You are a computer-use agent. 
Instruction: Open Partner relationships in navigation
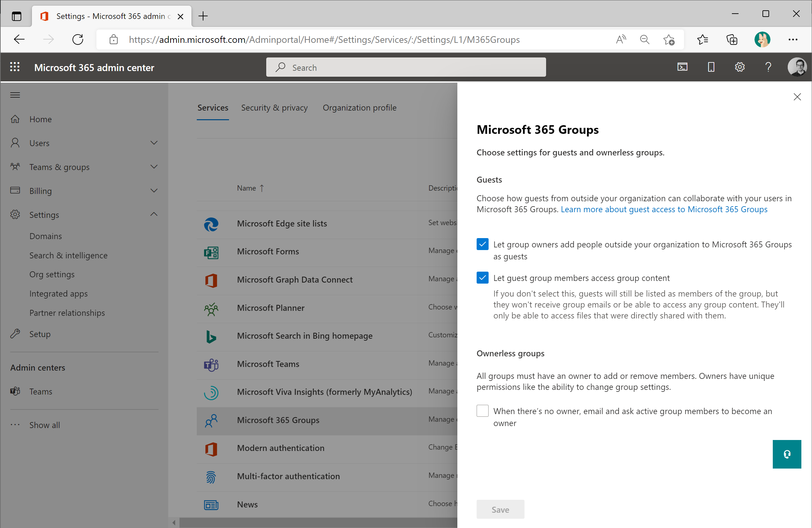point(67,313)
